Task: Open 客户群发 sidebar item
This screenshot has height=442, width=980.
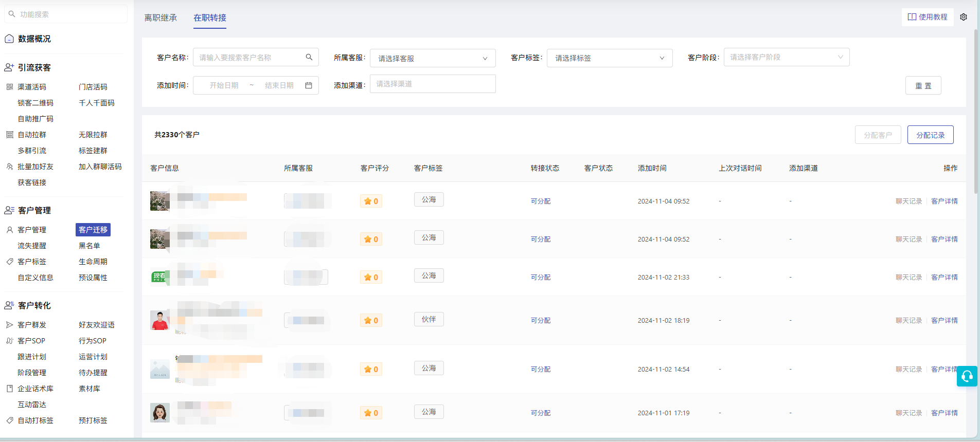Action: point(32,325)
